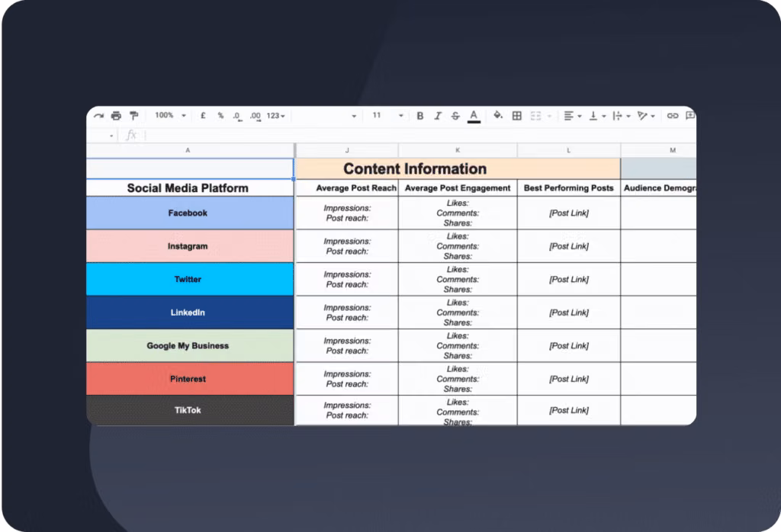The width and height of the screenshot is (781, 532).
Task: Click the LinkedIn platform cell
Action: point(188,312)
